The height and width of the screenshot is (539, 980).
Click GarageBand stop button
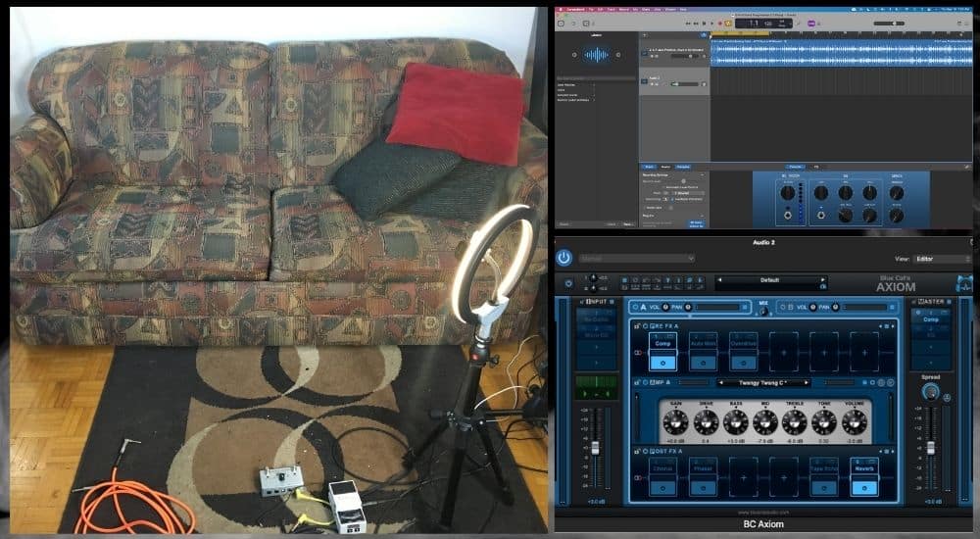(705, 24)
